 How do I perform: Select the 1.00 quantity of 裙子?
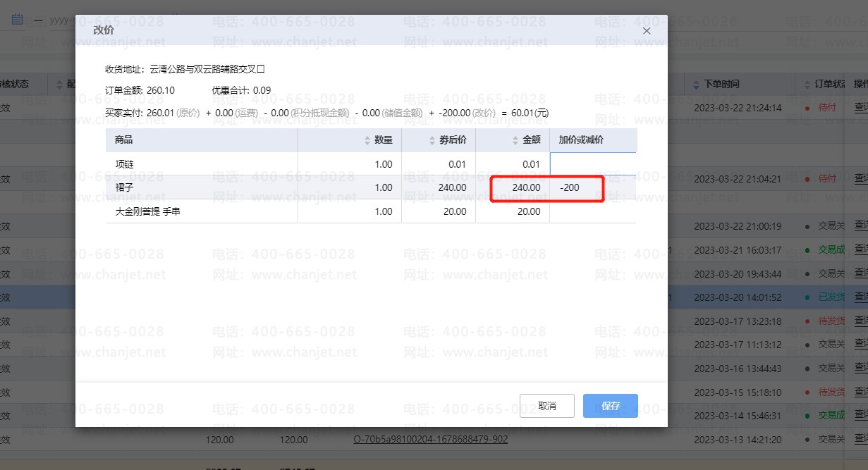click(x=350, y=187)
